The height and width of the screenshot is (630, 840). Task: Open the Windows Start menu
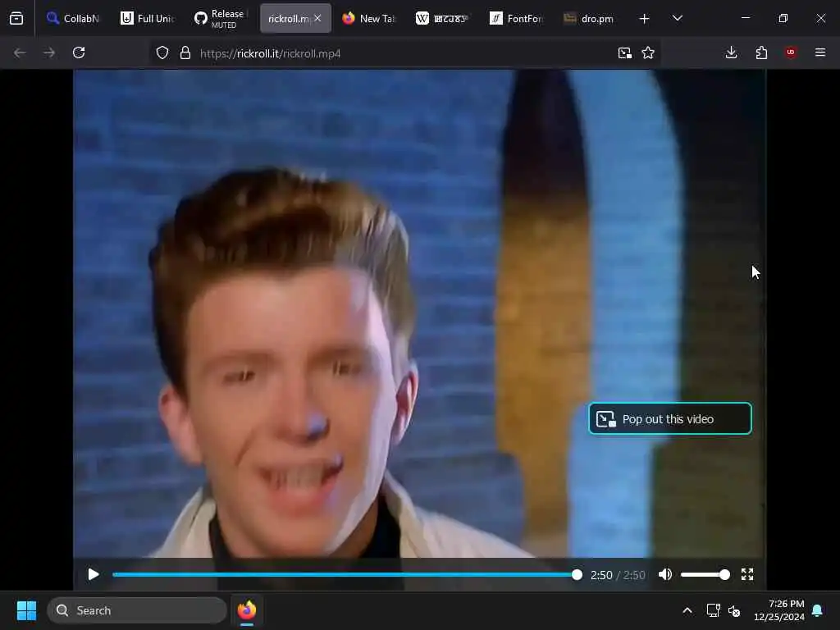pyautogui.click(x=26, y=610)
